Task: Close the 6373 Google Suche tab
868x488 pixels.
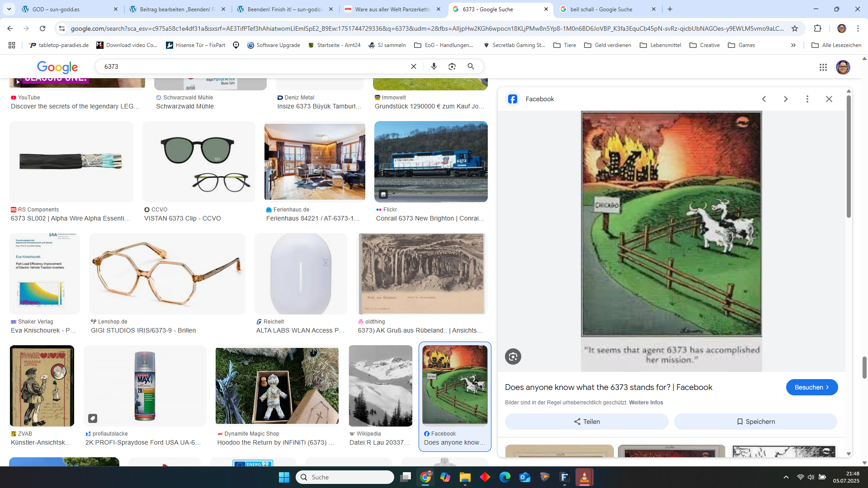Action: (546, 9)
